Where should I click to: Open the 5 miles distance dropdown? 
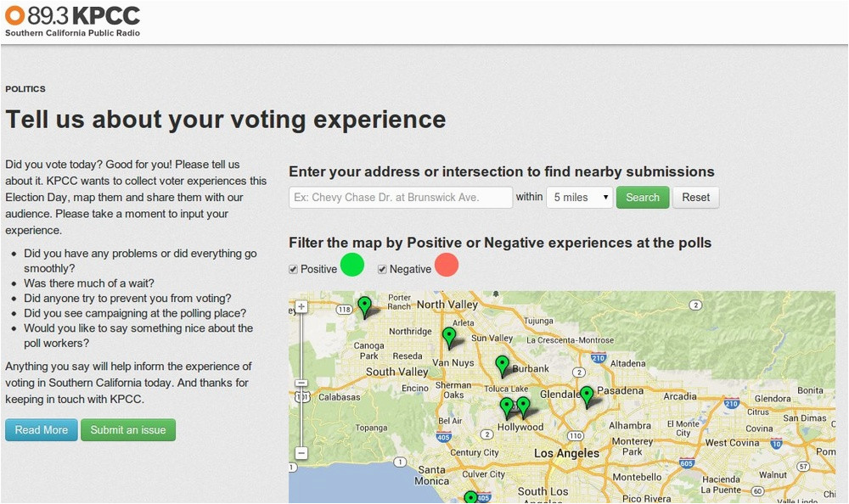pyautogui.click(x=579, y=198)
